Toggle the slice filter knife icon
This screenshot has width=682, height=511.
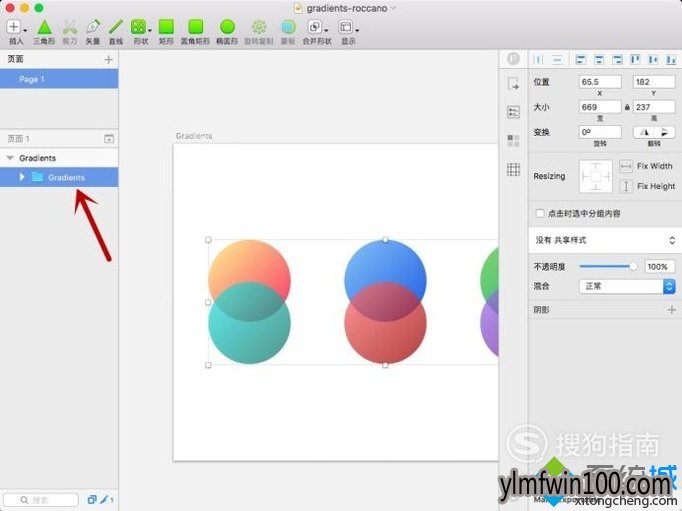[104, 500]
